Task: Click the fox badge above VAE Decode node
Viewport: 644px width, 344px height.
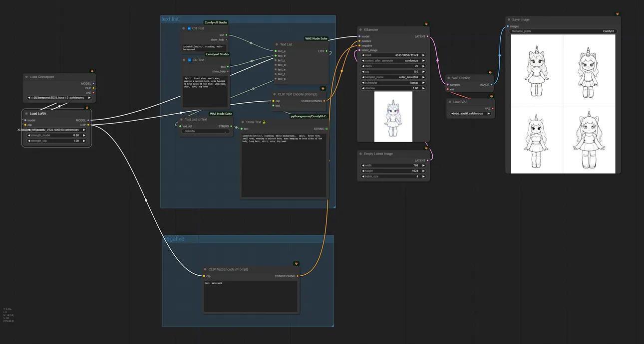Action: [491, 72]
